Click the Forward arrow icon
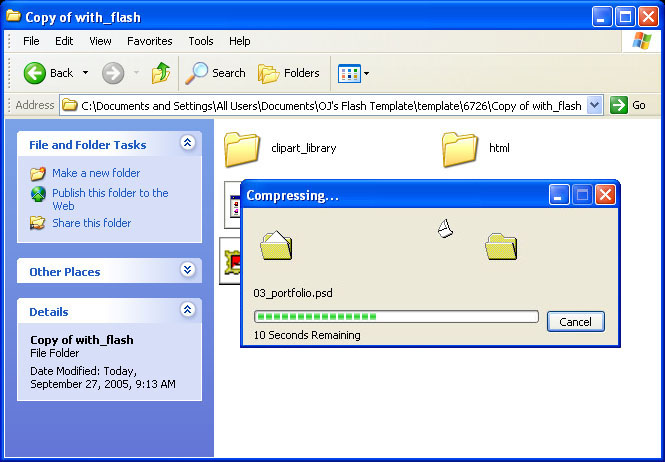 point(113,73)
